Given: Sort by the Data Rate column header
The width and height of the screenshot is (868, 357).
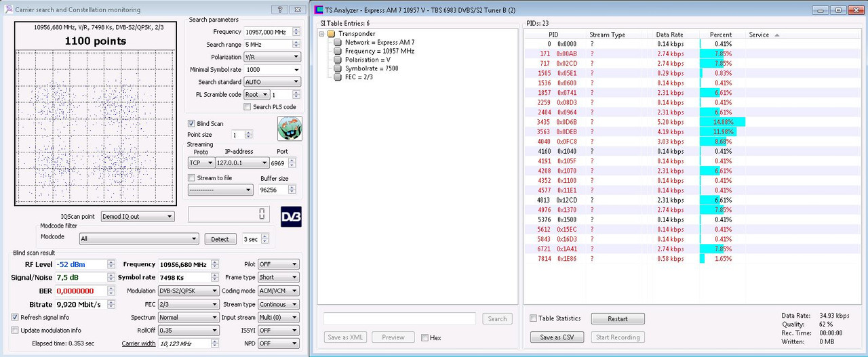Looking at the screenshot, I should 670,35.
